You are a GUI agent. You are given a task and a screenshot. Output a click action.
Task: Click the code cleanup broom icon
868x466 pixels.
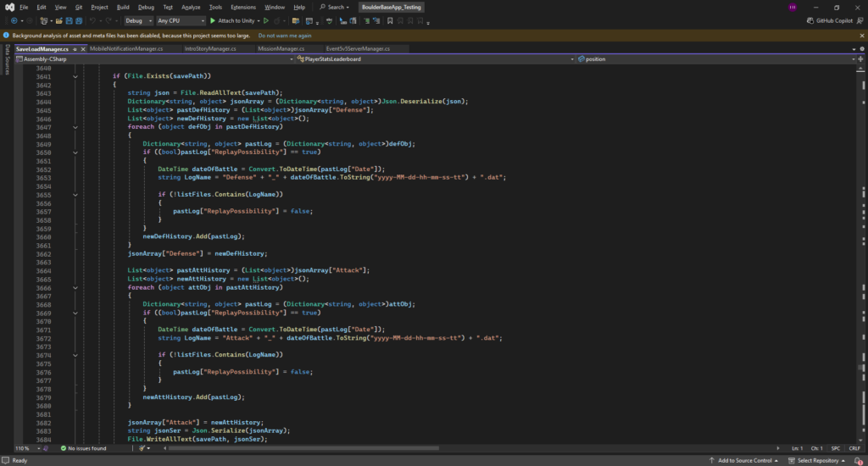[142, 448]
